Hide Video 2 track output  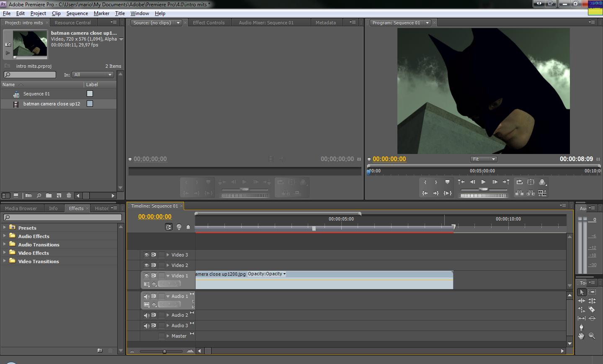(146, 265)
